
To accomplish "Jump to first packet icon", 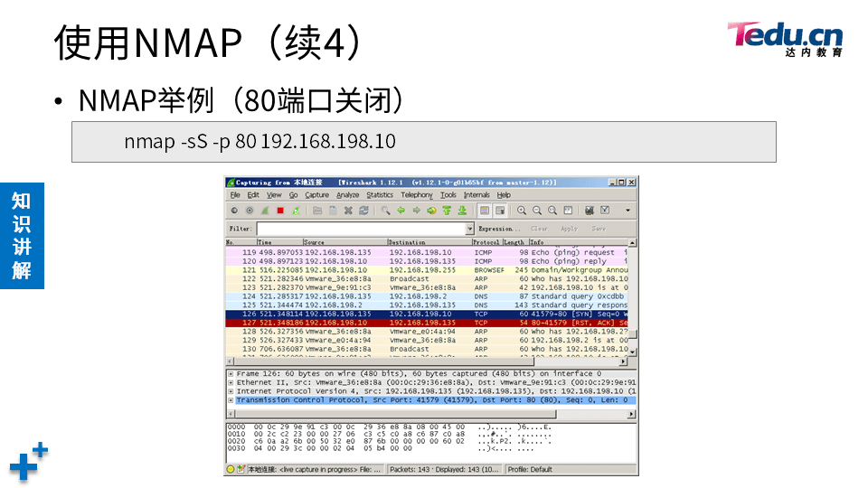I will tap(447, 211).
